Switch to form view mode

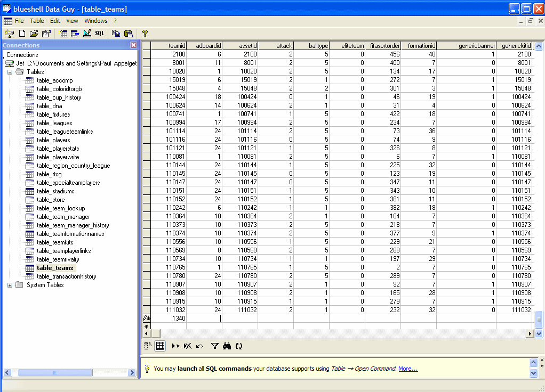coord(148,346)
